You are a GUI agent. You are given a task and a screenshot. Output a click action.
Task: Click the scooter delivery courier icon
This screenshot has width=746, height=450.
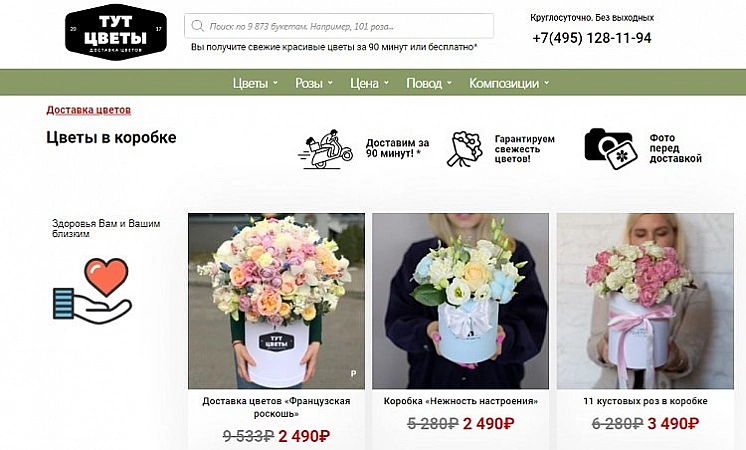coord(325,149)
